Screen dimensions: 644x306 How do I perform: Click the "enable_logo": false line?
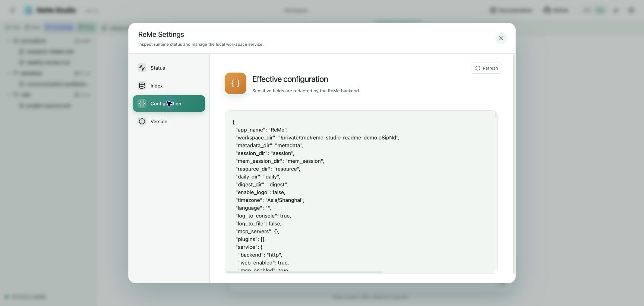coord(260,192)
